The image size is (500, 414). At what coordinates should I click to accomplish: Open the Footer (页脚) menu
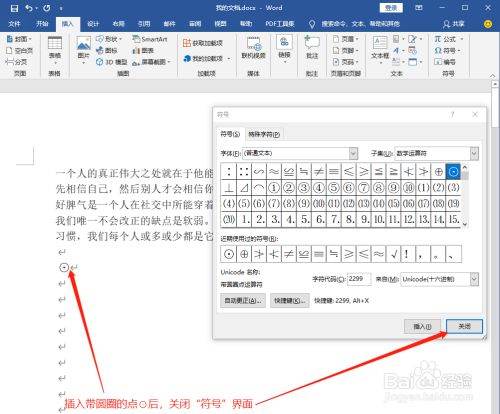[345, 51]
